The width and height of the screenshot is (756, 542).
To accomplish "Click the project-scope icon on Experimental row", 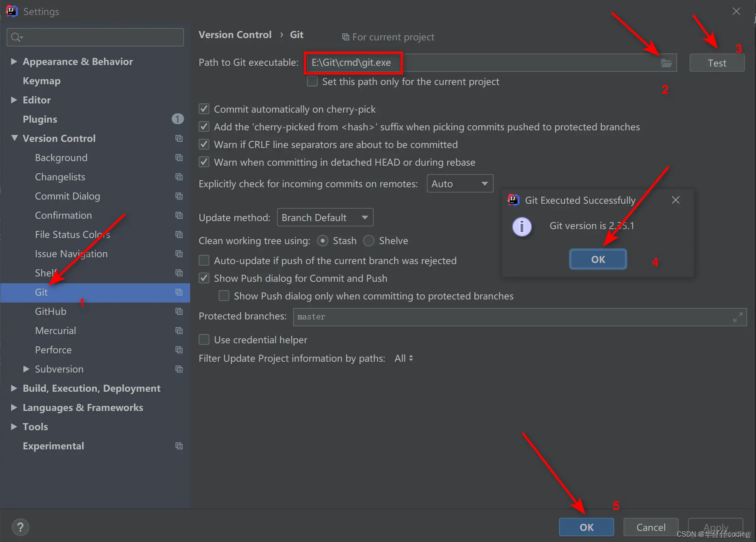I will coord(179,446).
